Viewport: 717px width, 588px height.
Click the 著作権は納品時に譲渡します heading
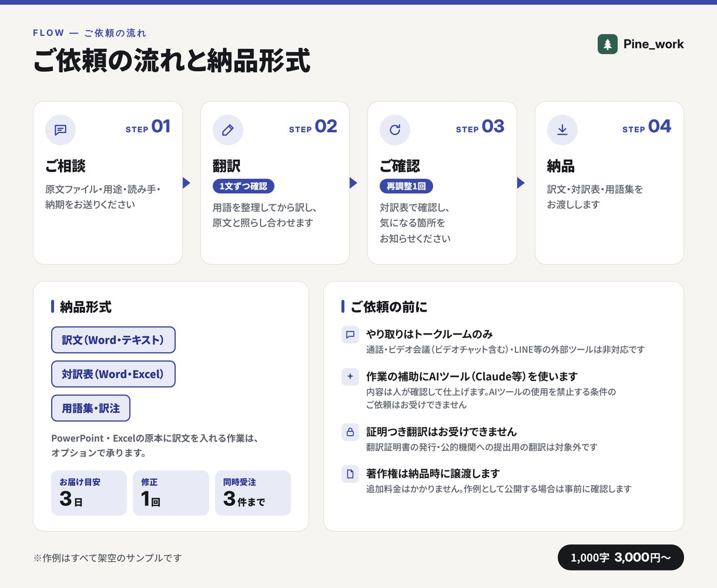tap(433, 473)
